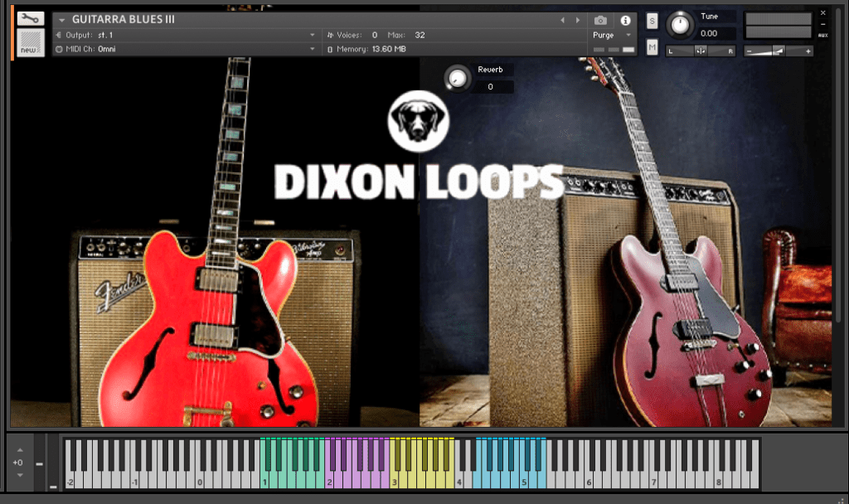849x504 pixels.
Task: Mute the Guitarra Blues III instrument
Action: point(652,48)
